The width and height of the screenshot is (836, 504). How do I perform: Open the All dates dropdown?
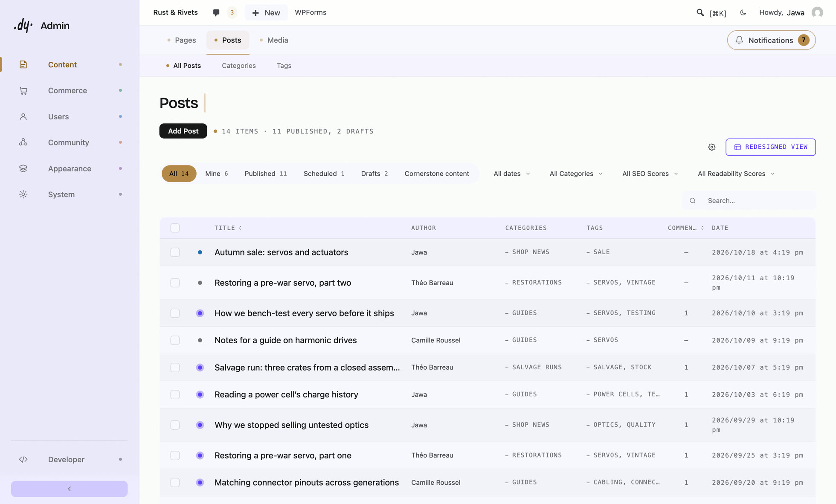512,174
